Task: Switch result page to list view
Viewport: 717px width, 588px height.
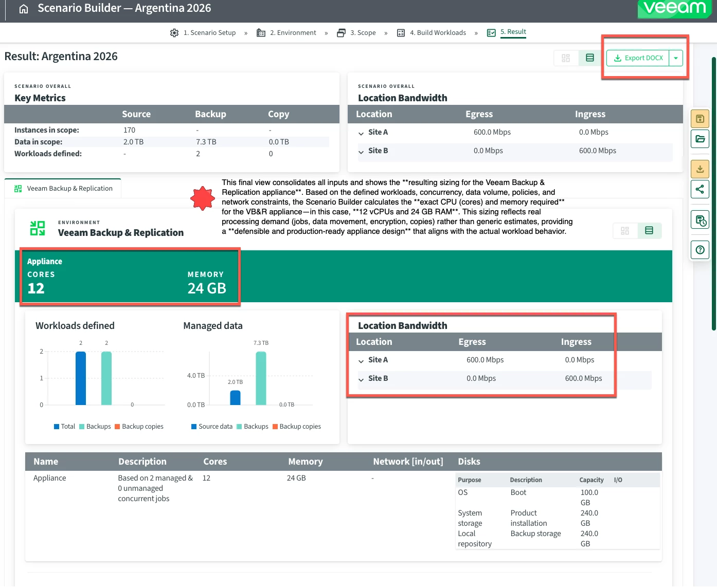Action: click(x=590, y=58)
